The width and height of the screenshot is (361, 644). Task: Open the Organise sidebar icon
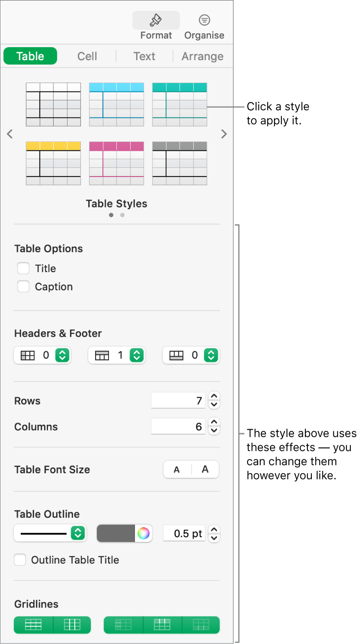204,20
